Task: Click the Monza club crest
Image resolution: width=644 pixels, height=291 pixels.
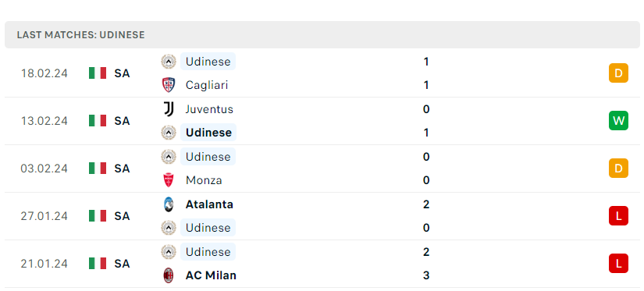Action: [169, 180]
